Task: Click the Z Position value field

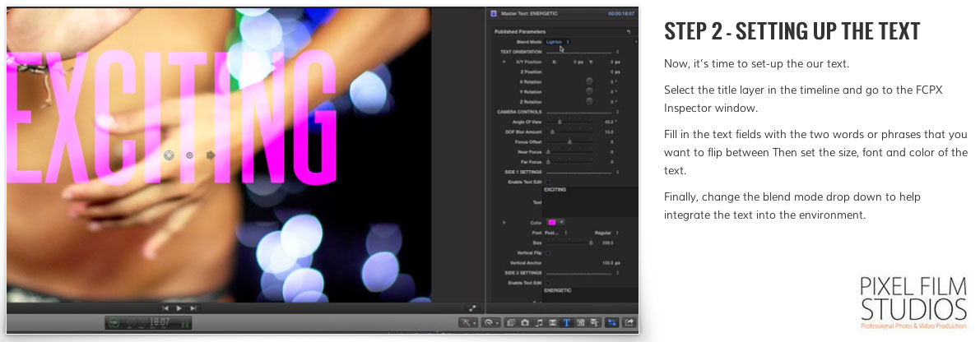Action: click(615, 72)
